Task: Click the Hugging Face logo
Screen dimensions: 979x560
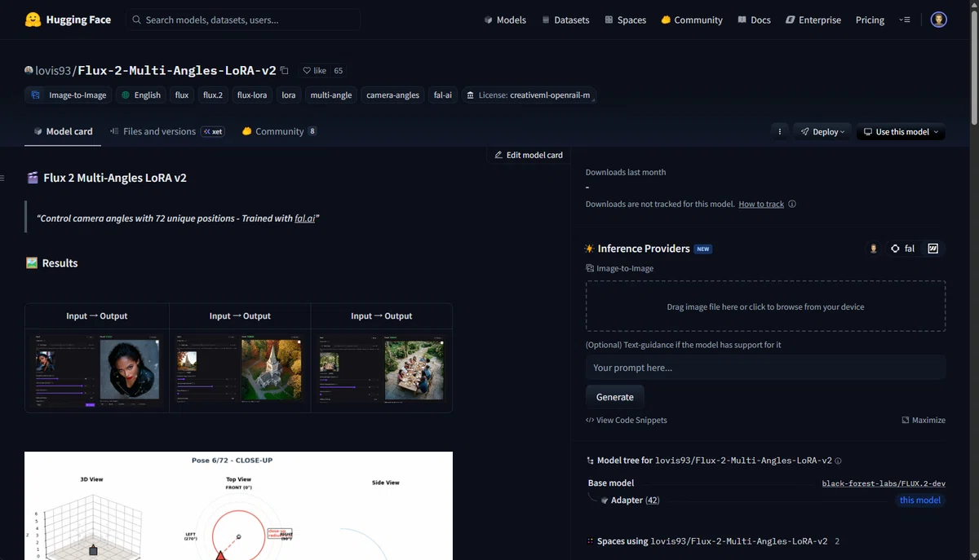Action: [x=68, y=20]
